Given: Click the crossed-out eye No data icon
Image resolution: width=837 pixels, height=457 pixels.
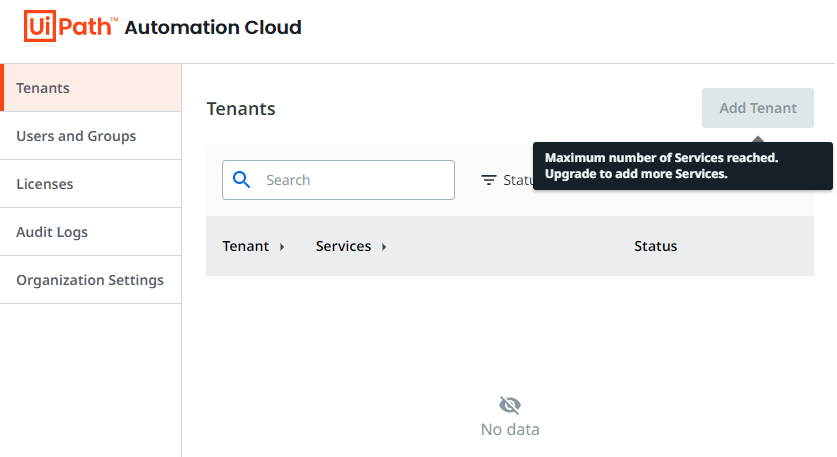Looking at the screenshot, I should click(510, 405).
